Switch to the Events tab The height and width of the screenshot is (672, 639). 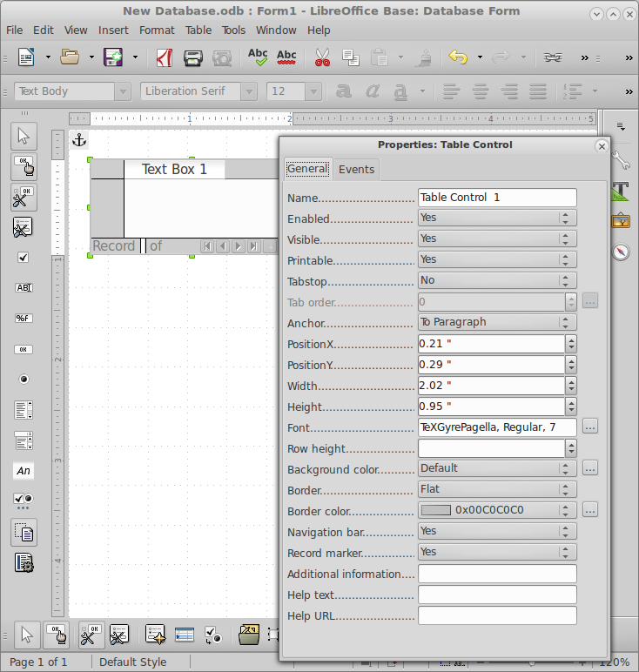click(356, 170)
